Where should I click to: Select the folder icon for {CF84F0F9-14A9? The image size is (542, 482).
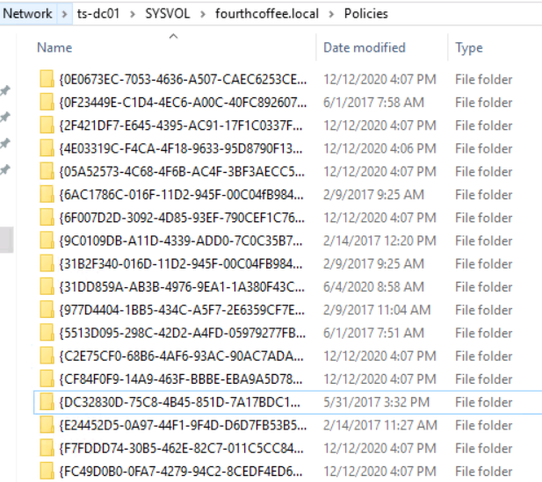(47, 379)
